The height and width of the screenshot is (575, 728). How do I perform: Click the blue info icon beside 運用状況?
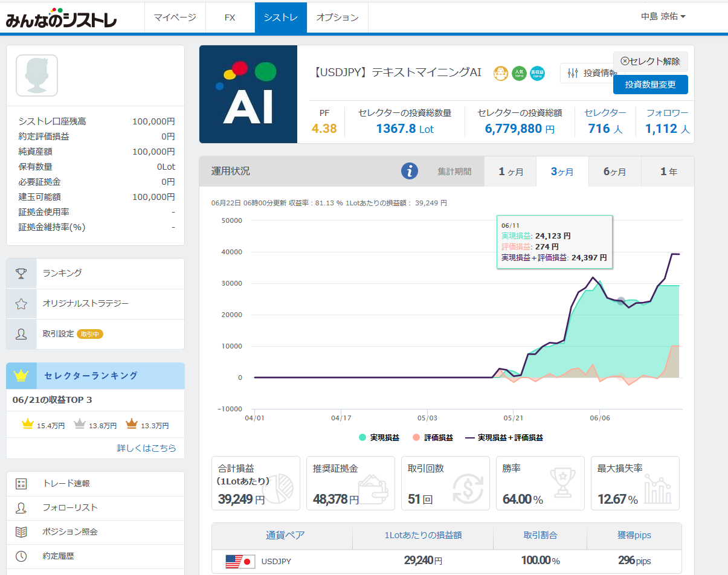410,172
